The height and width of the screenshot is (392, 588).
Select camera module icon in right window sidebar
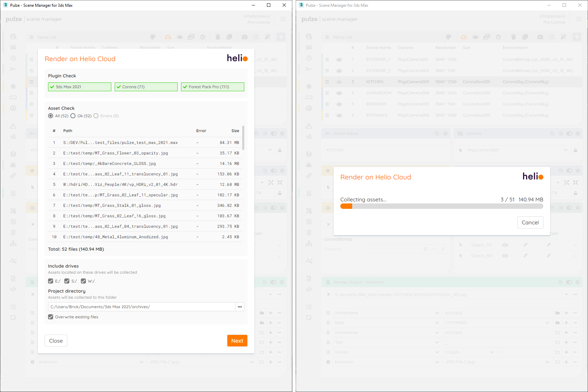[309, 36]
